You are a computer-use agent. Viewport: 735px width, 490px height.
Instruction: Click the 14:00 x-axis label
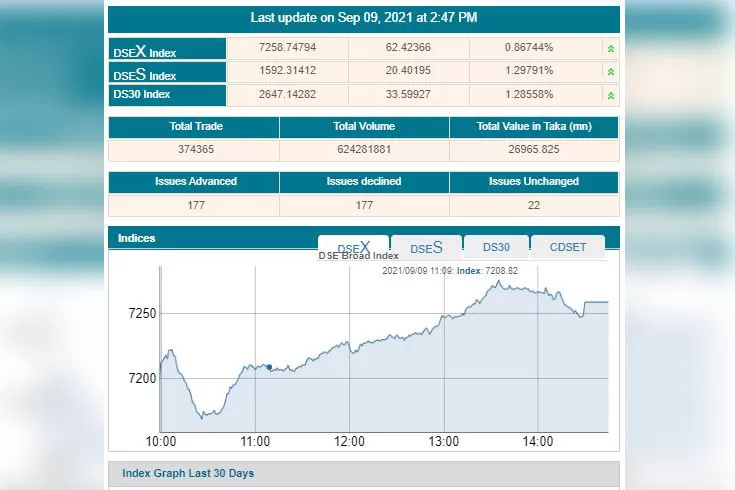coord(538,442)
